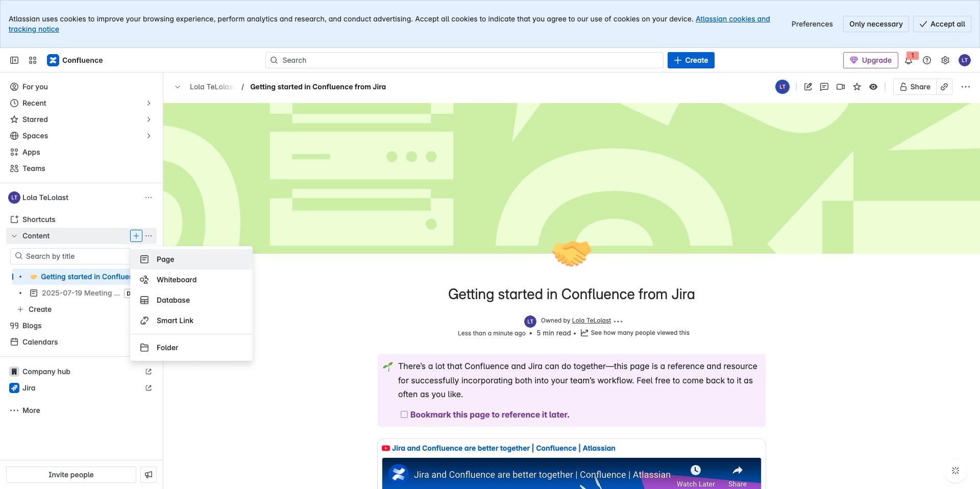The height and width of the screenshot is (489, 980).
Task: Click the blue Create button
Action: coord(691,60)
